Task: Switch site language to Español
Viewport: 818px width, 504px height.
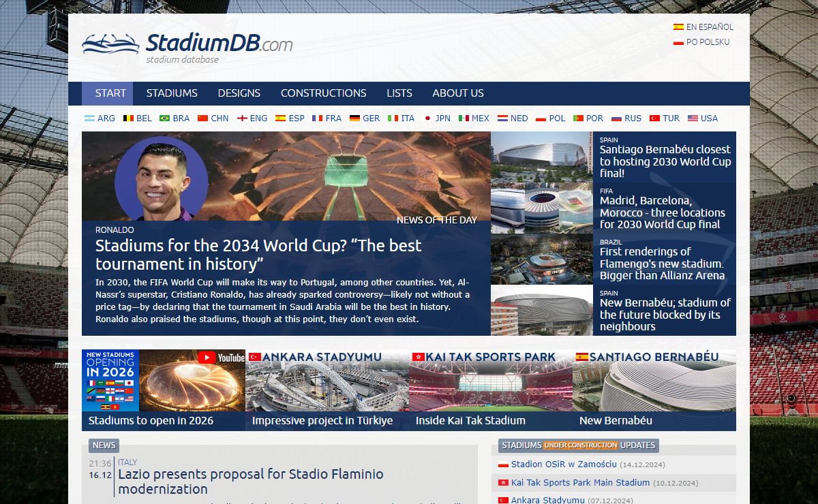Action: click(703, 27)
